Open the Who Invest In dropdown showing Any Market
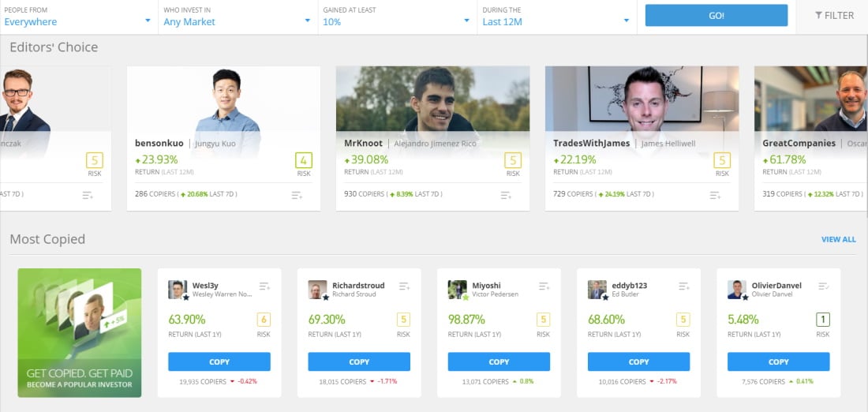This screenshot has width=868, height=412. pos(238,17)
